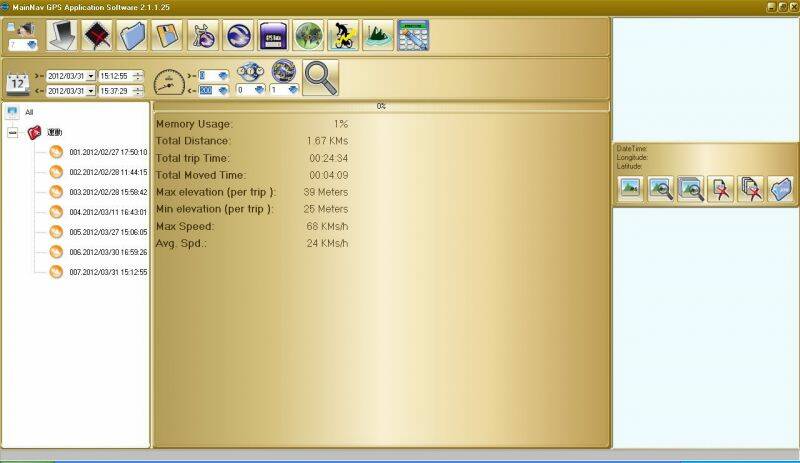
Task: Click the delete all photos icon
Action: coord(751,188)
